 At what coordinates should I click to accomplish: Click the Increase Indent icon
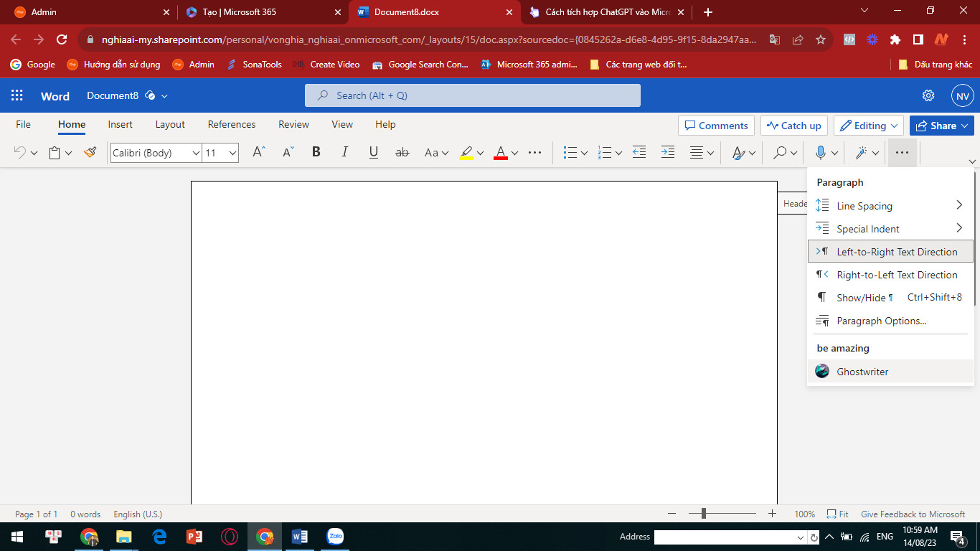[667, 153]
